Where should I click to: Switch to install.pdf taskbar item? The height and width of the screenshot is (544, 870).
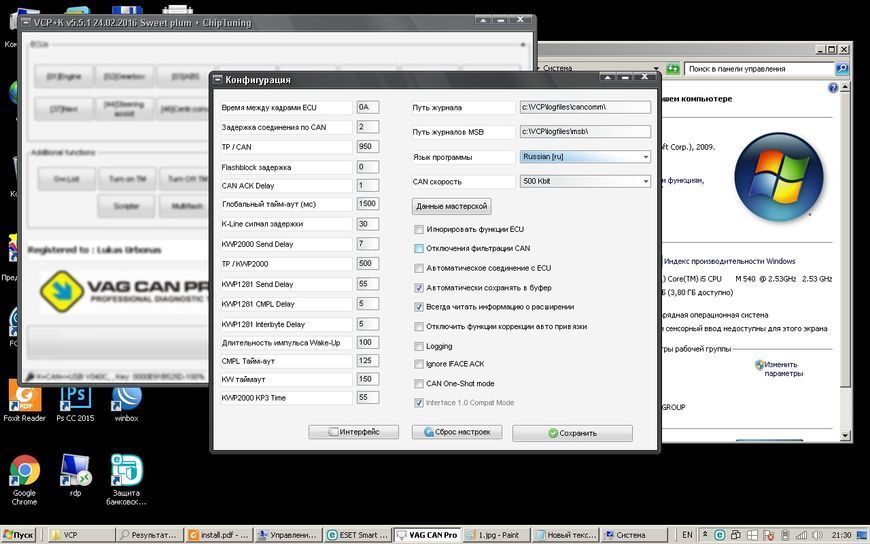pos(219,535)
